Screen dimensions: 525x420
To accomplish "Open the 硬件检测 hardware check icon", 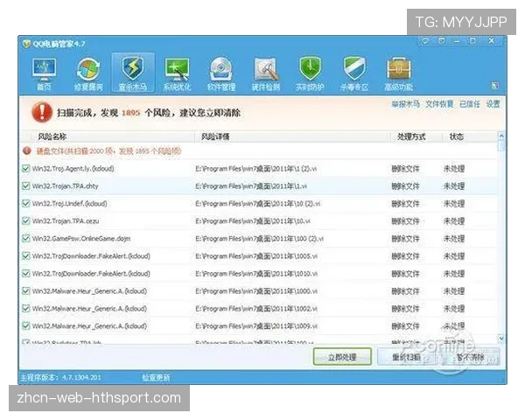I will [x=266, y=74].
